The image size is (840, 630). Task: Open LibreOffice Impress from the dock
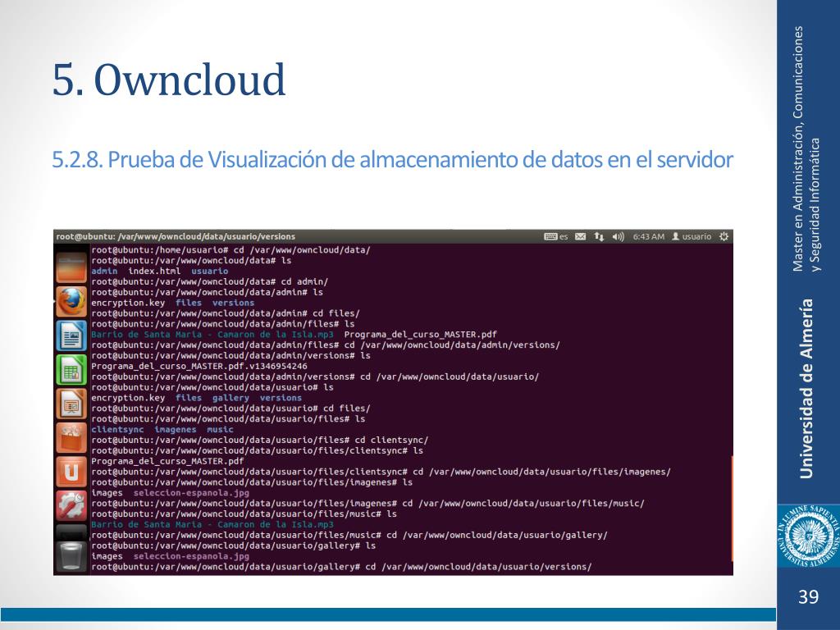[x=71, y=404]
